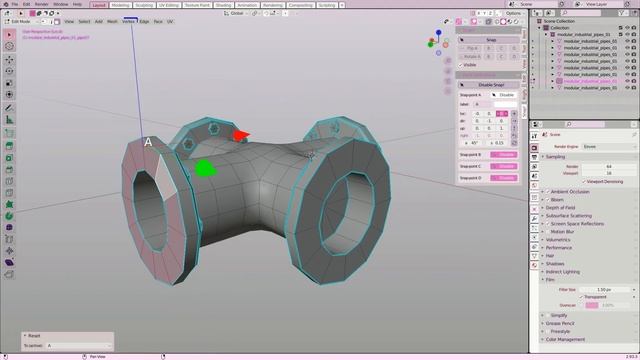The height and width of the screenshot is (360, 640).
Task: Click the Disable Snap! button
Action: tap(489, 85)
